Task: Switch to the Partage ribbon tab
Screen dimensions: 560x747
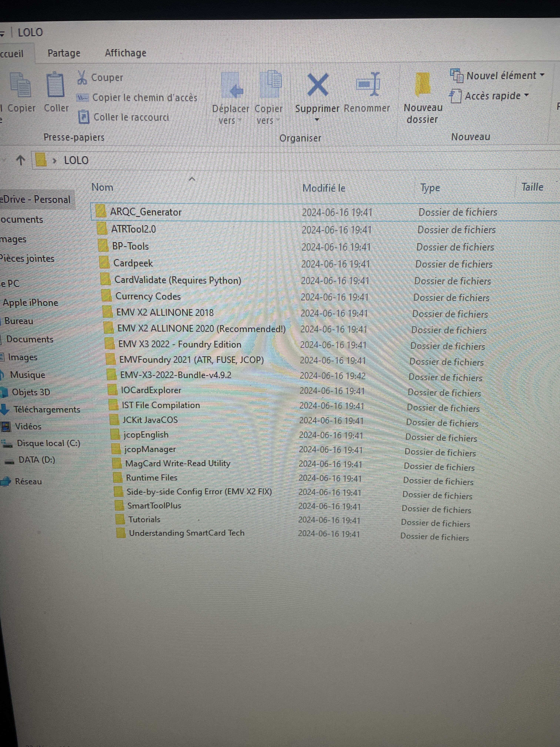Action: [x=64, y=53]
